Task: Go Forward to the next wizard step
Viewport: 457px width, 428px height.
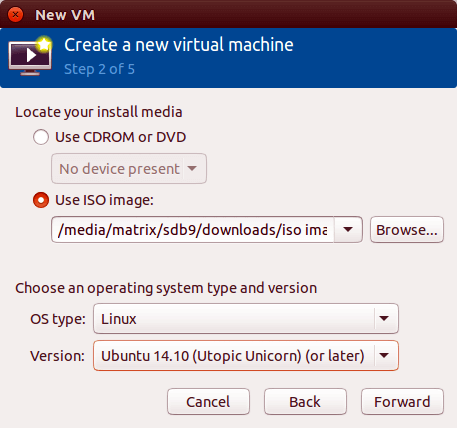Action: pos(402,402)
